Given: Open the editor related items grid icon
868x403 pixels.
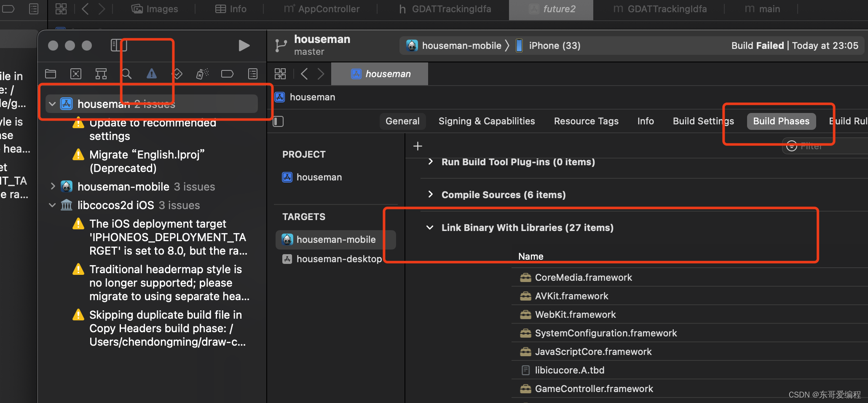Looking at the screenshot, I should [x=280, y=74].
